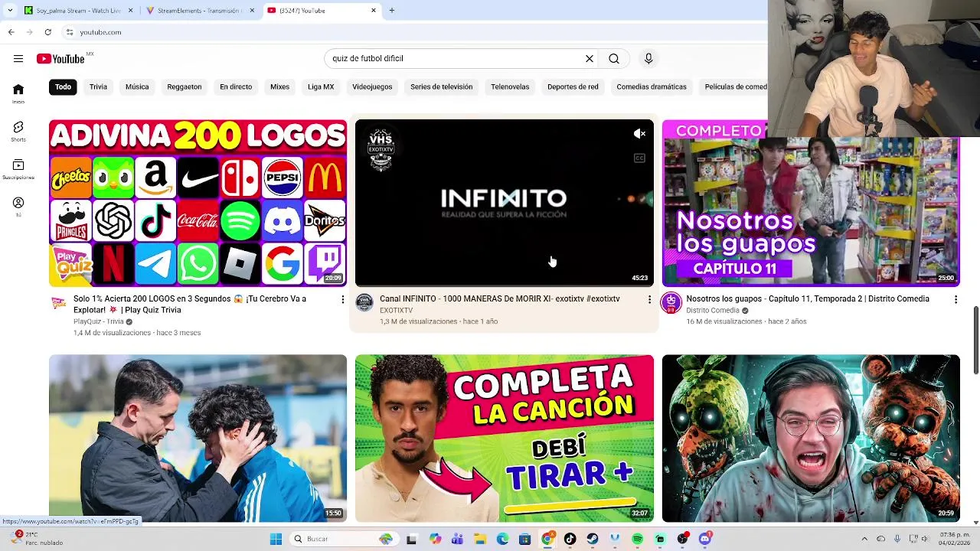Open the Tú profile sidebar icon
The image size is (980, 551).
click(18, 207)
